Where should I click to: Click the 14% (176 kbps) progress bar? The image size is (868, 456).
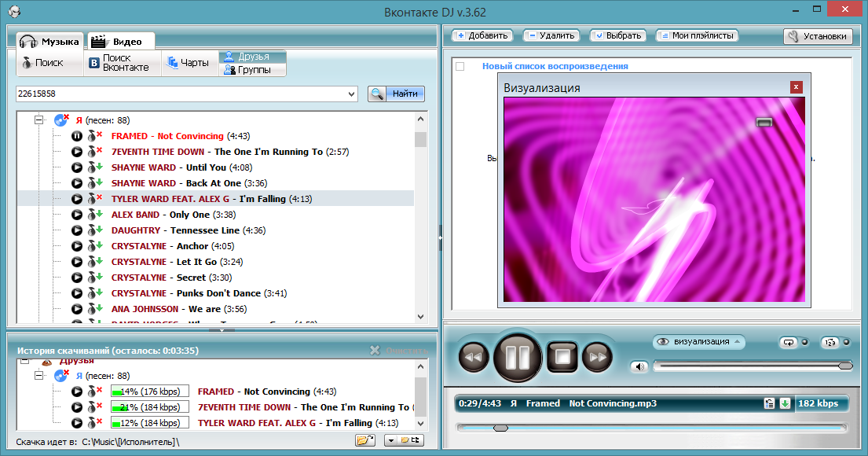pyautogui.click(x=149, y=392)
